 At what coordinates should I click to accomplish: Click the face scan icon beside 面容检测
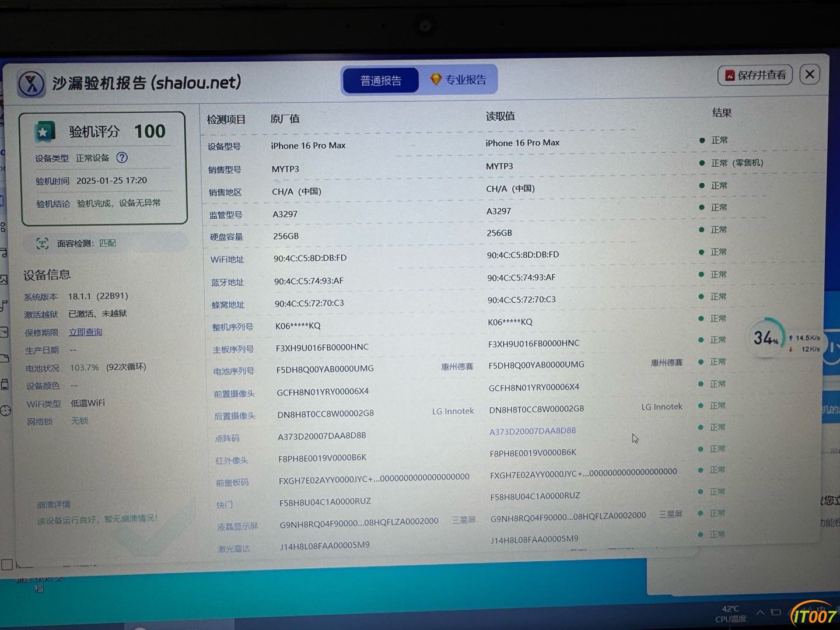[42, 244]
